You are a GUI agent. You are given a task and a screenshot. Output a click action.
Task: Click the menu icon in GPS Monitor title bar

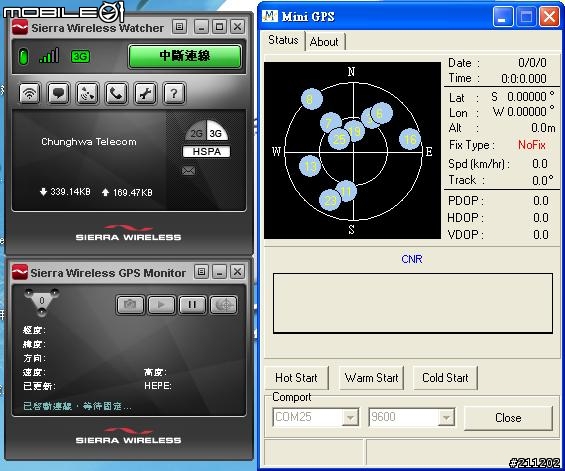click(201, 272)
